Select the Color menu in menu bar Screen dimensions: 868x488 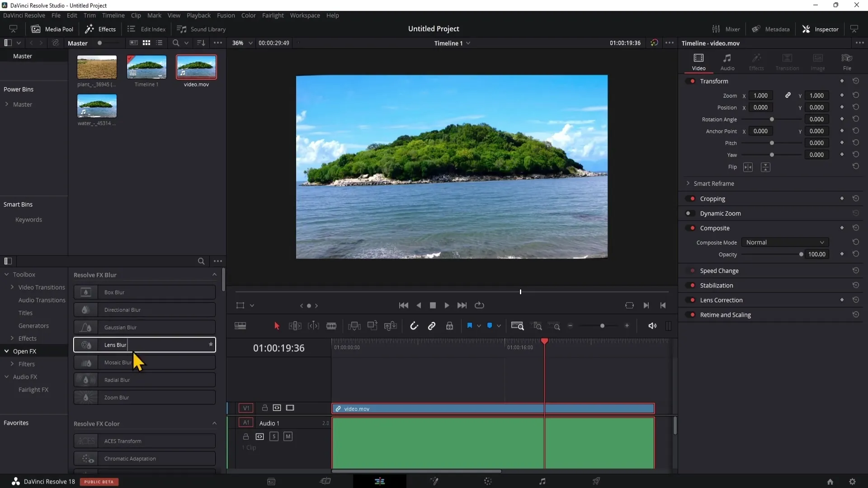point(249,15)
